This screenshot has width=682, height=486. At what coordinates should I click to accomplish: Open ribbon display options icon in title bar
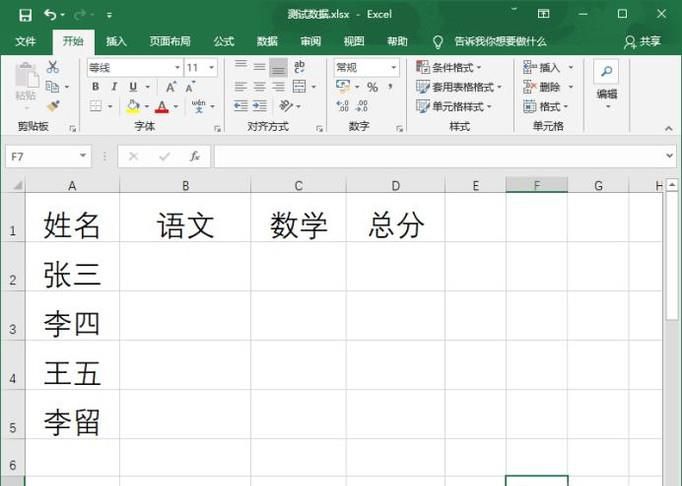pyautogui.click(x=543, y=14)
